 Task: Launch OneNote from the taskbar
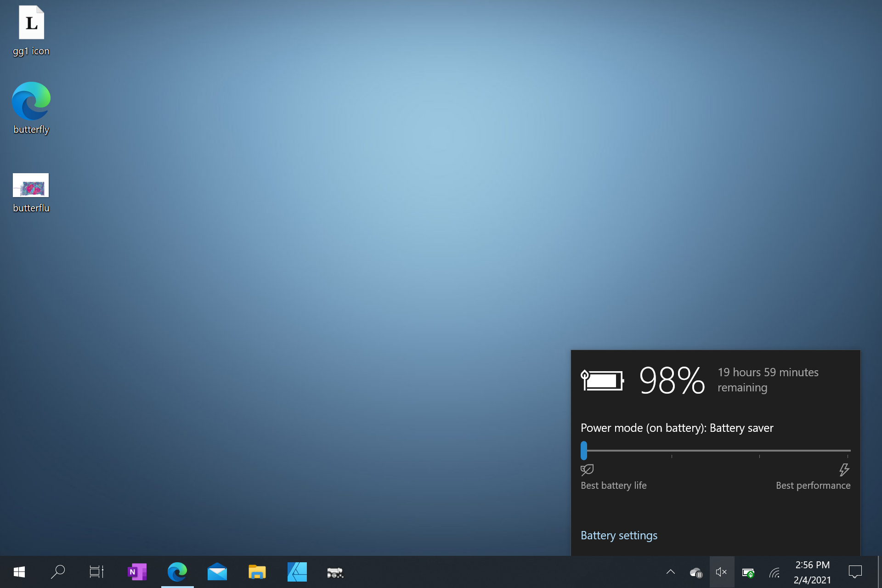[x=137, y=572]
